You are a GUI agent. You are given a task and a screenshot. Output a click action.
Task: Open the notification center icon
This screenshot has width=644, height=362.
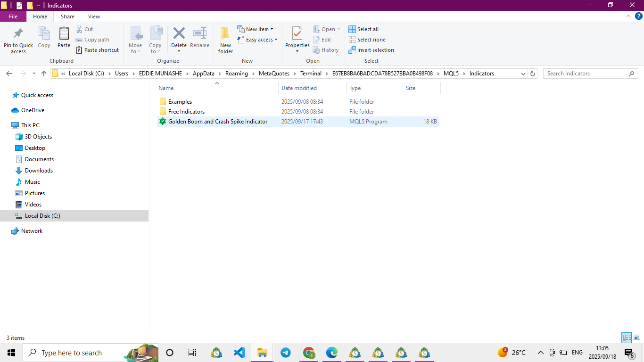pyautogui.click(x=629, y=353)
